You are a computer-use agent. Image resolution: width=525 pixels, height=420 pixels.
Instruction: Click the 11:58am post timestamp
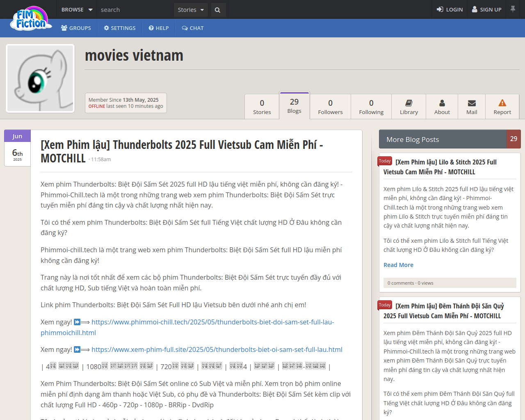(101, 160)
